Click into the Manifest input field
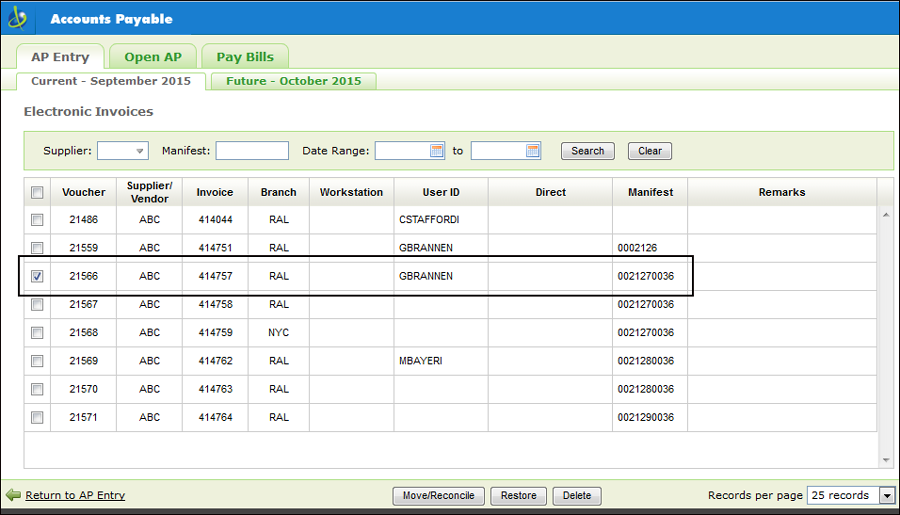The image size is (900, 515). click(x=252, y=151)
